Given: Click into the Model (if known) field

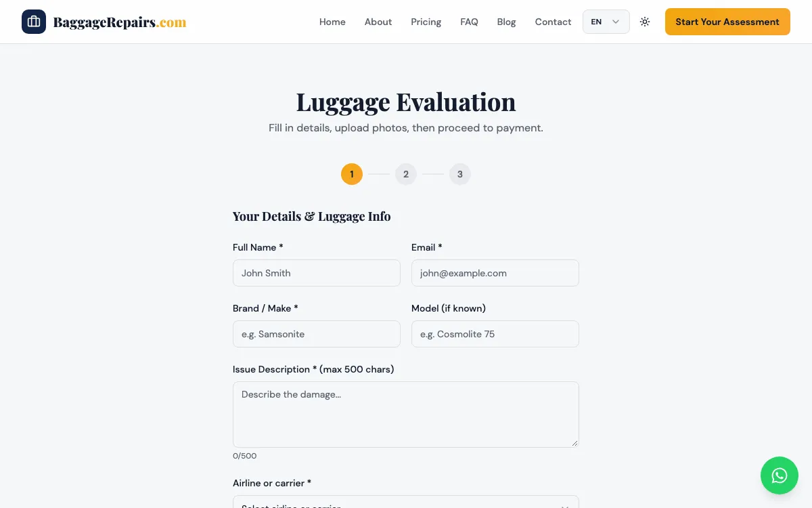Looking at the screenshot, I should click(495, 334).
